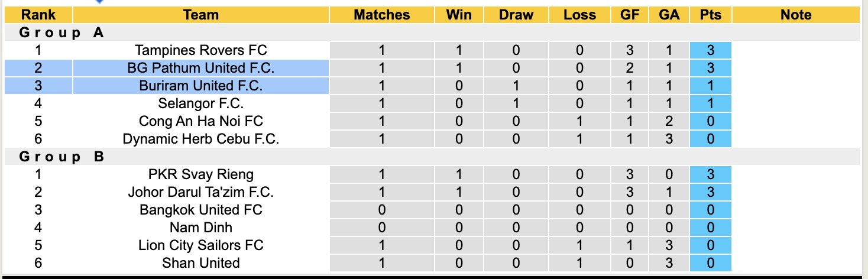This screenshot has height=279, width=868.
Task: Click the Nam Dinh team name
Action: [x=200, y=228]
